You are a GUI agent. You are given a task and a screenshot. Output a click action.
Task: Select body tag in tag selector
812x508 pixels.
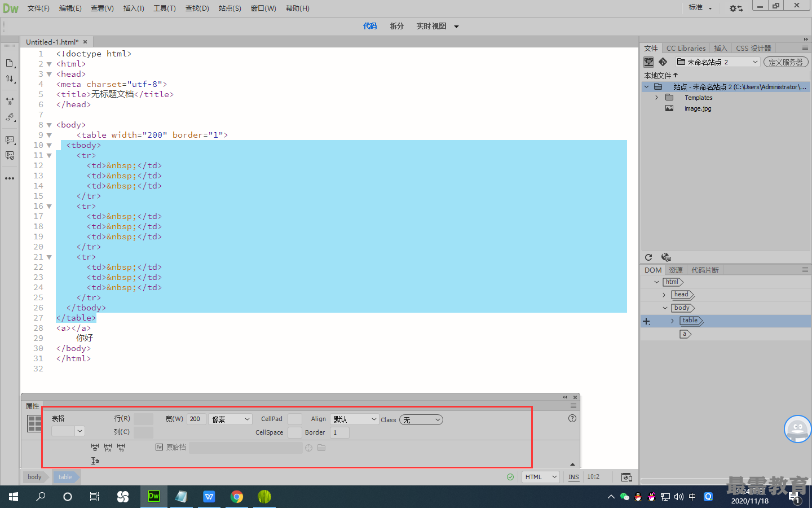click(x=34, y=477)
